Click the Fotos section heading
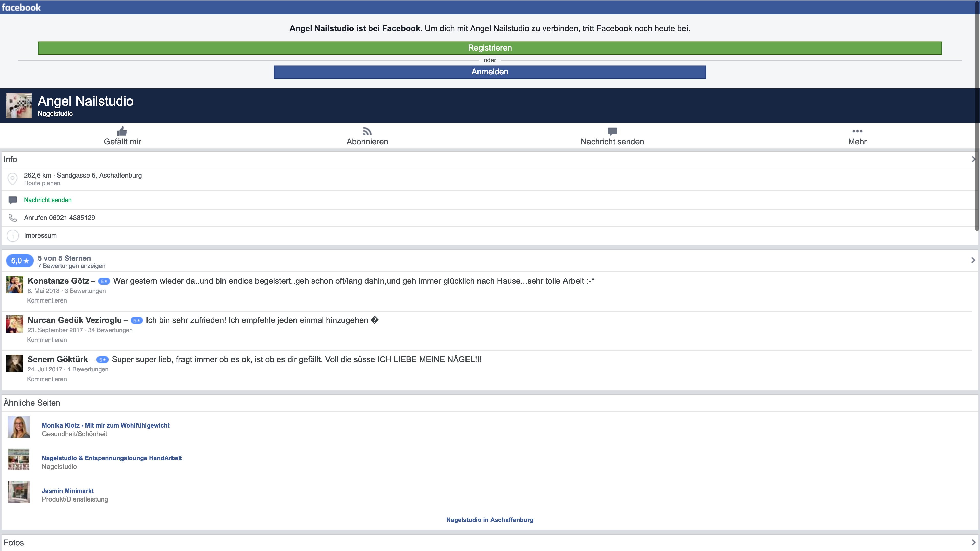The image size is (980, 551). (14, 543)
